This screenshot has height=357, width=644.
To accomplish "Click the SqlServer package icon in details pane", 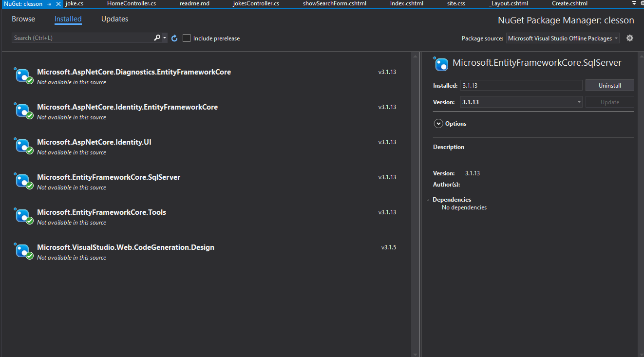I will [441, 64].
